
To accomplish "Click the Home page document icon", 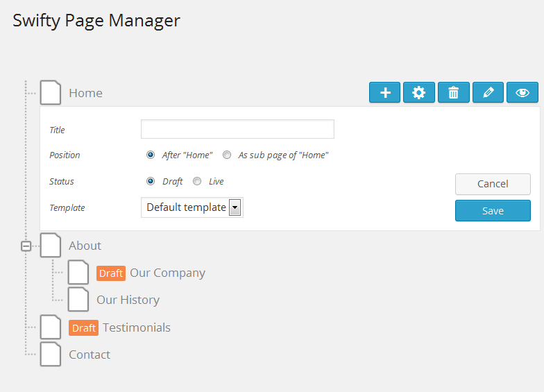I will [51, 93].
